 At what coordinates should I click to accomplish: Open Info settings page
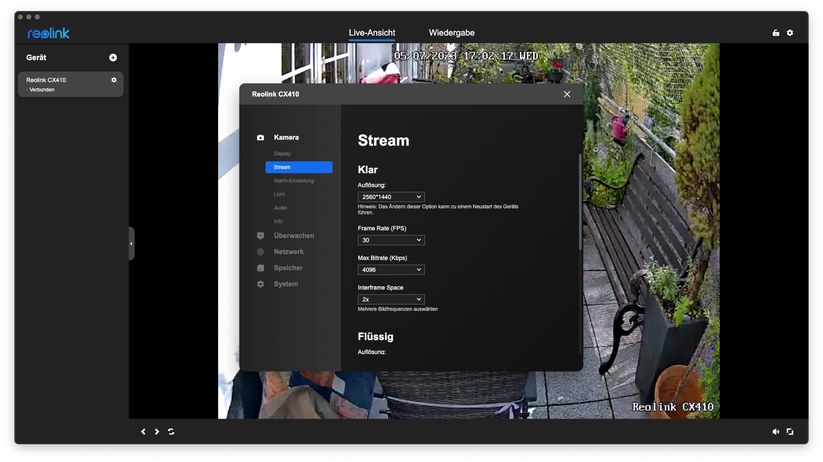click(278, 222)
